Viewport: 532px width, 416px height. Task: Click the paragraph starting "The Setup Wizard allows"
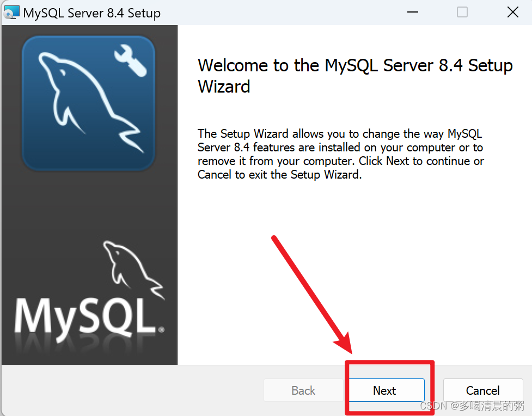pyautogui.click(x=341, y=154)
